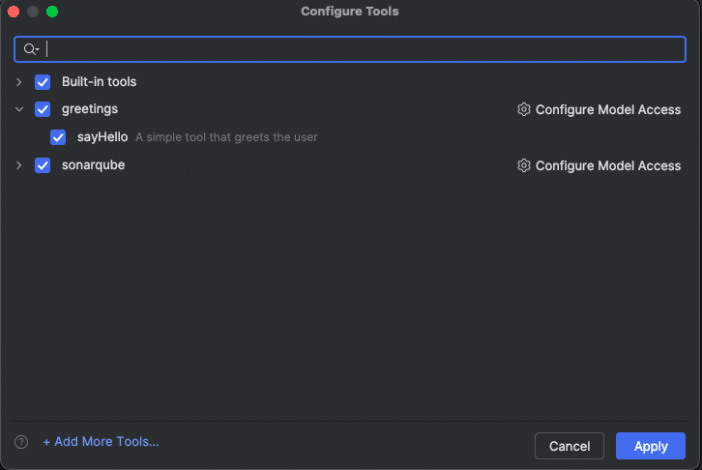Click the Add More Tools link

pos(101,442)
